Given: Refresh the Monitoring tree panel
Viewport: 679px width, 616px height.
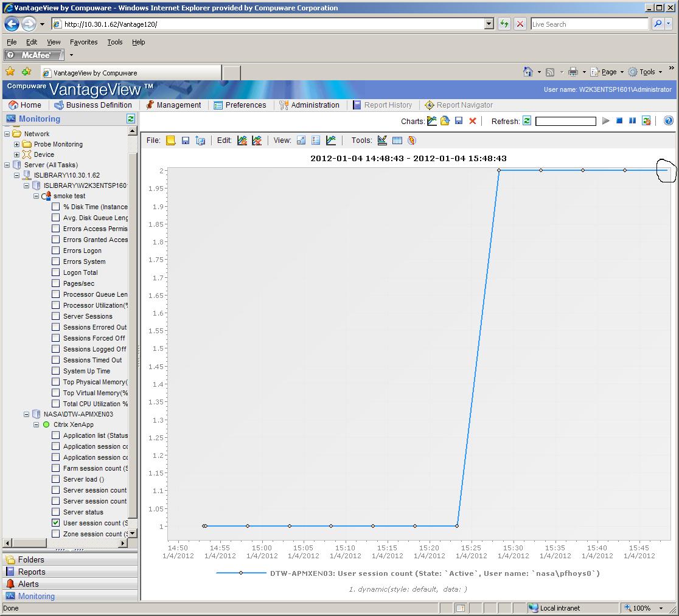Looking at the screenshot, I should pos(131,119).
